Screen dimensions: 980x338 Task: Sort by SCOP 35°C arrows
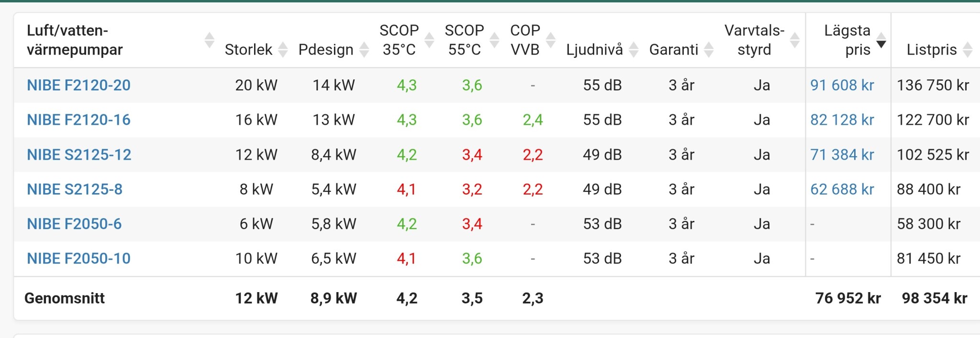[x=429, y=40]
